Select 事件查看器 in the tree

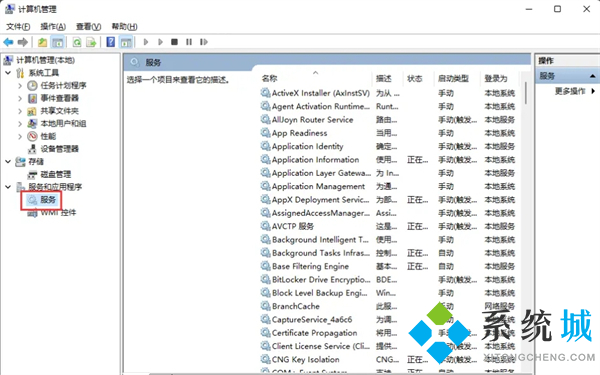[x=59, y=98]
